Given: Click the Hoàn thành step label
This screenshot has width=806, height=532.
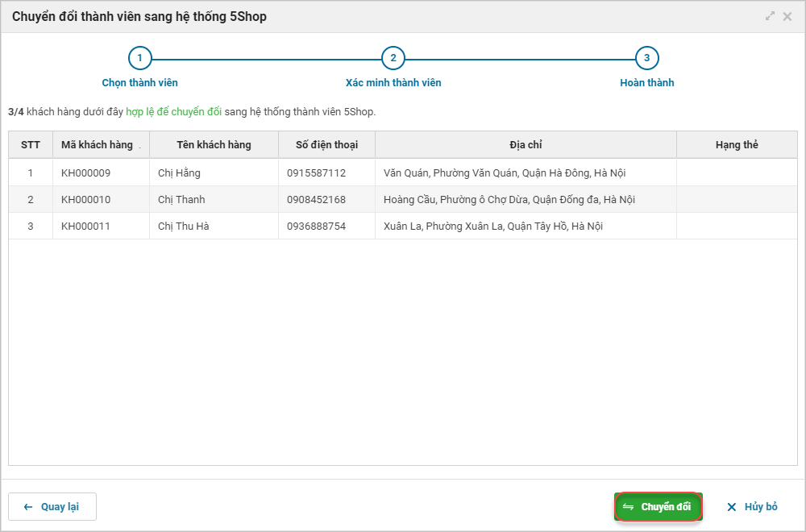Looking at the screenshot, I should click(x=646, y=82).
